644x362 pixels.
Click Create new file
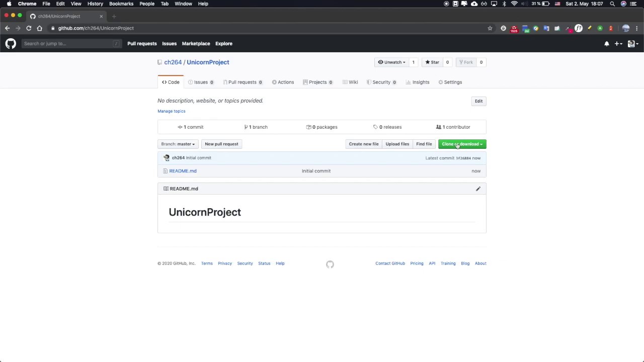364,144
